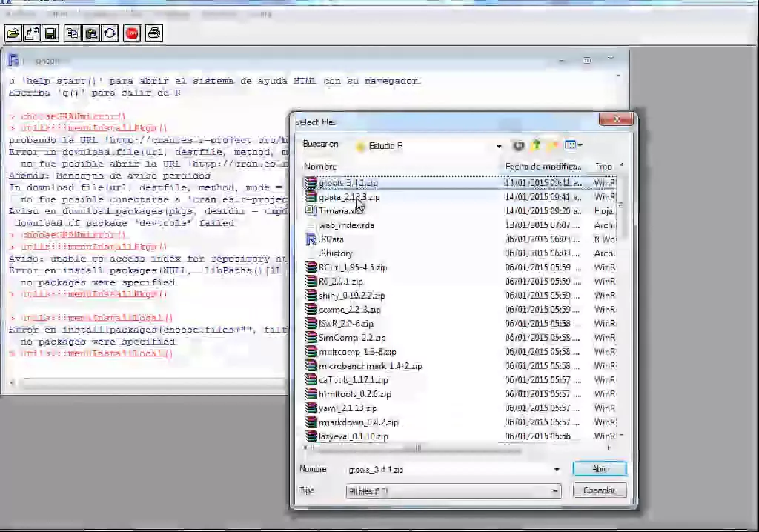Viewport: 759px width, 532px height.
Task: Click the archive icon of ISwR_2.0-6.zip
Action: [311, 323]
